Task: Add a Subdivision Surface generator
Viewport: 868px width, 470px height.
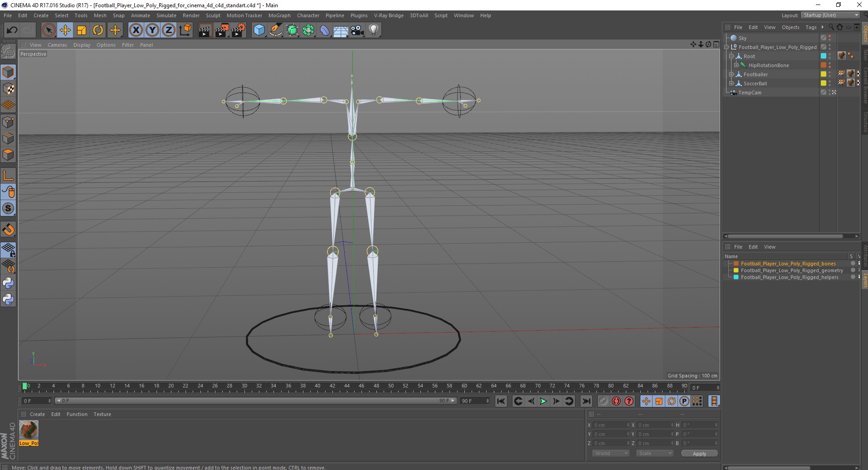Action: (x=292, y=30)
